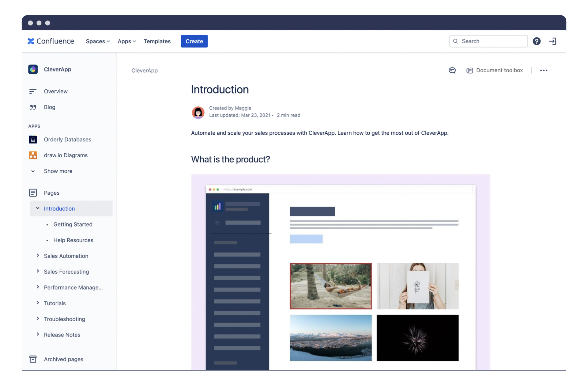Image resolution: width=588 pixels, height=385 pixels.
Task: Open Troubleshooting page
Action: click(x=65, y=319)
